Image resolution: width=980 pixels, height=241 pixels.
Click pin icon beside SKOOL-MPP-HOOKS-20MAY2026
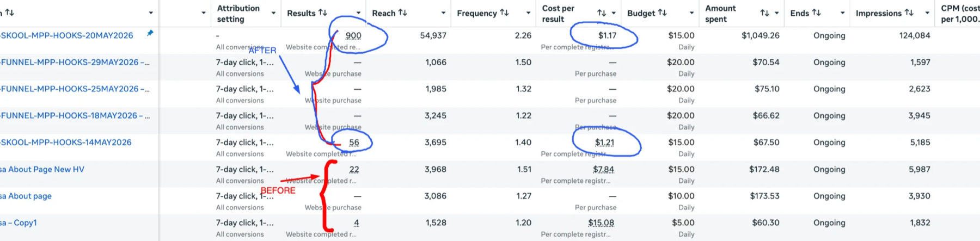tap(150, 33)
